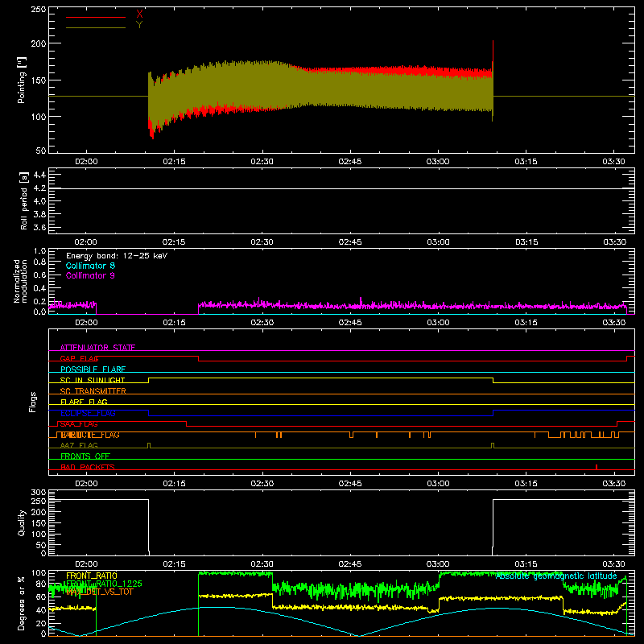Select the 4.4 tick on Roll period axis

(x=39, y=175)
